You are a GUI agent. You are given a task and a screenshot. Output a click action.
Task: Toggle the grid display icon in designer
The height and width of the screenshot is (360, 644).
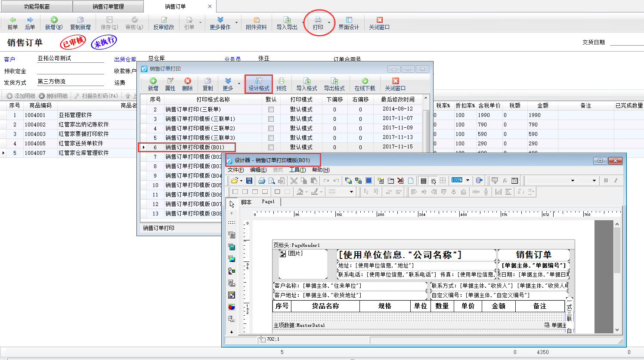[x=423, y=181]
